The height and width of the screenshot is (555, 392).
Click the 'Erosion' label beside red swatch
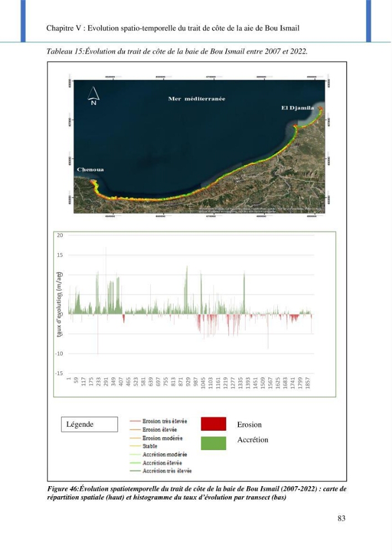coord(250,425)
